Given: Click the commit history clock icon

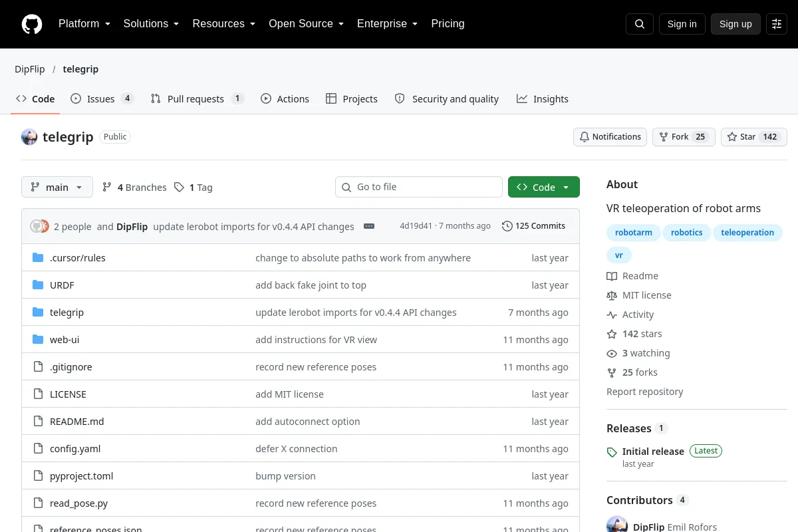Looking at the screenshot, I should 507,226.
